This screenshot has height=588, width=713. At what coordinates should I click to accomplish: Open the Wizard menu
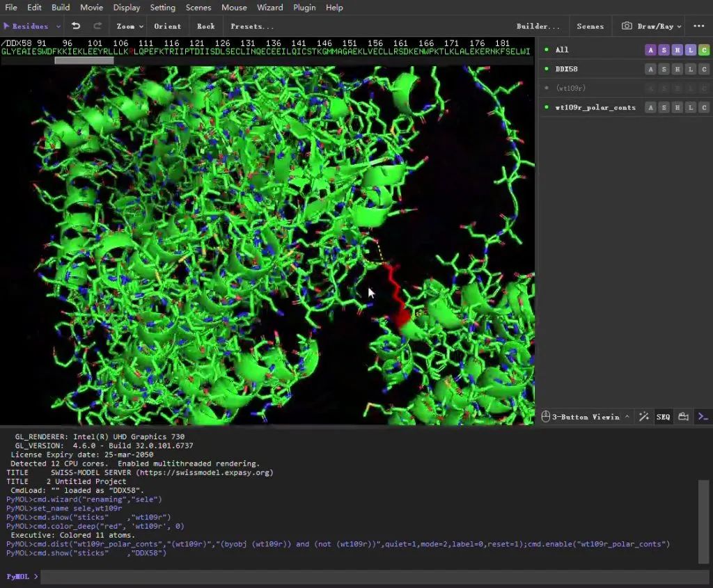[x=269, y=7]
